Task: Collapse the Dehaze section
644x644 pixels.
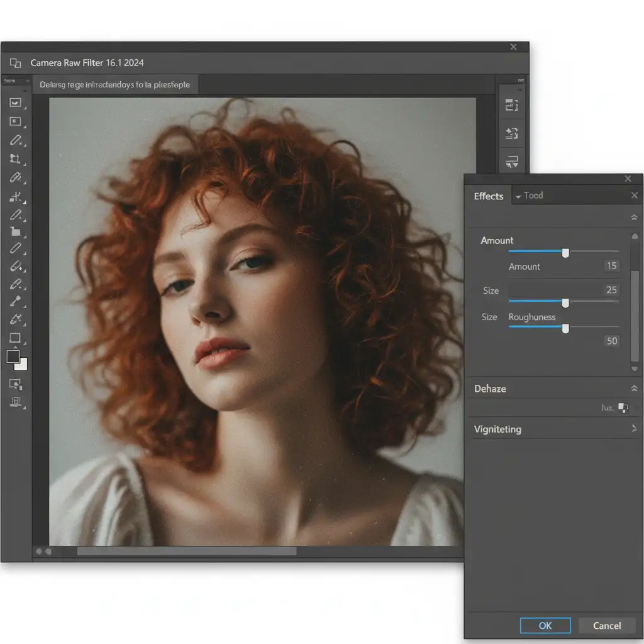Action: [634, 389]
